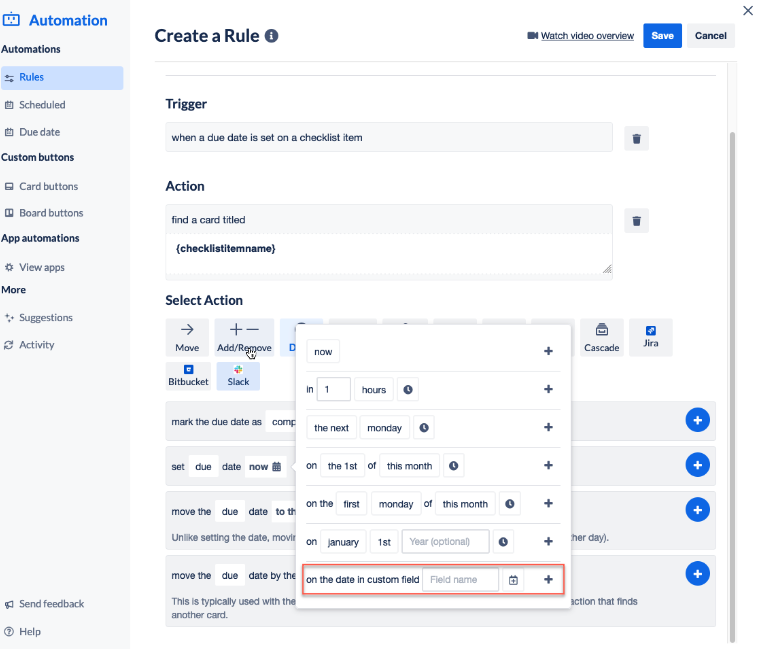The width and height of the screenshot is (759, 649).
Task: Open the 'now' calendar date picker in set row
Action: (x=265, y=467)
